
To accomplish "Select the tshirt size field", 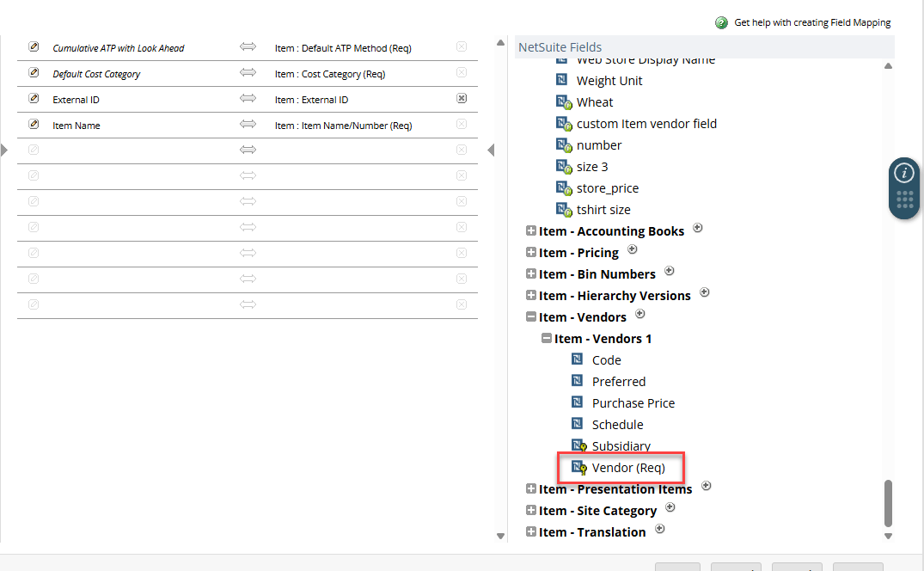I will tap(603, 210).
